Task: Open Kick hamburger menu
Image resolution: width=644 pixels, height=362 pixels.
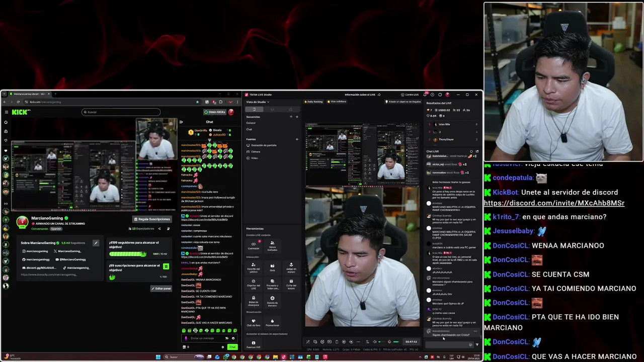Action: click(6, 112)
